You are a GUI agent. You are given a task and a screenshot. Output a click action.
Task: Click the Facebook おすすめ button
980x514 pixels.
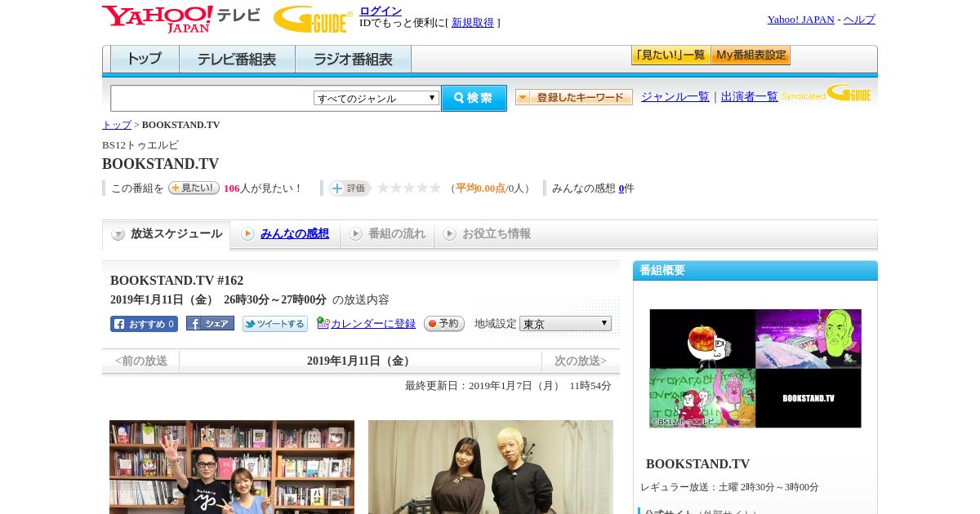pos(144,324)
